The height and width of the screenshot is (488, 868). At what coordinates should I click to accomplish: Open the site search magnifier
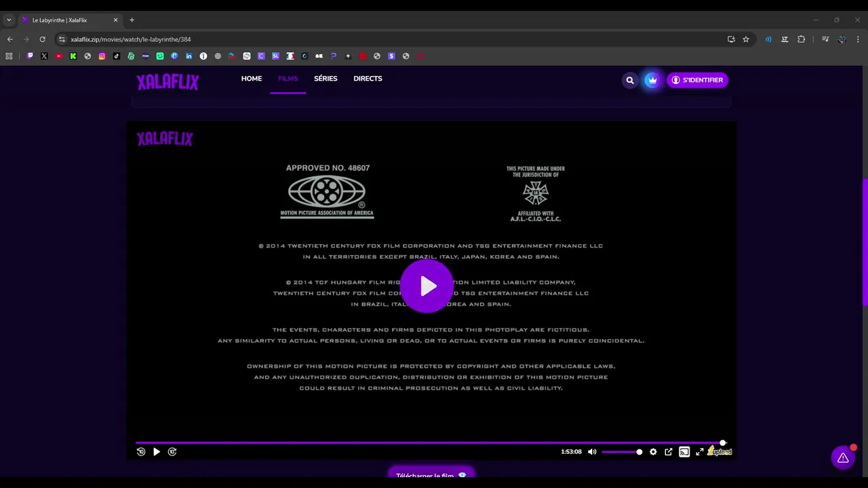pyautogui.click(x=630, y=80)
